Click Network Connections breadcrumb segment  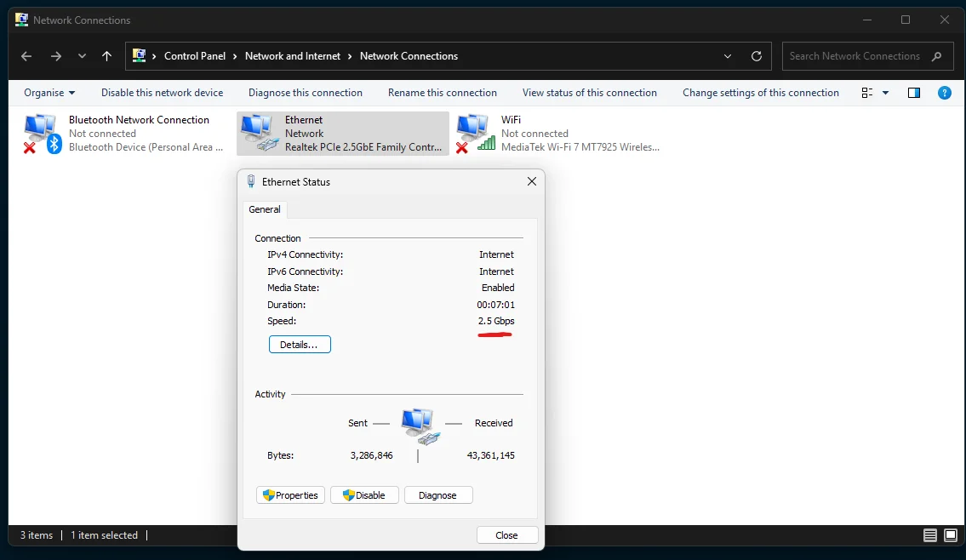pos(409,56)
